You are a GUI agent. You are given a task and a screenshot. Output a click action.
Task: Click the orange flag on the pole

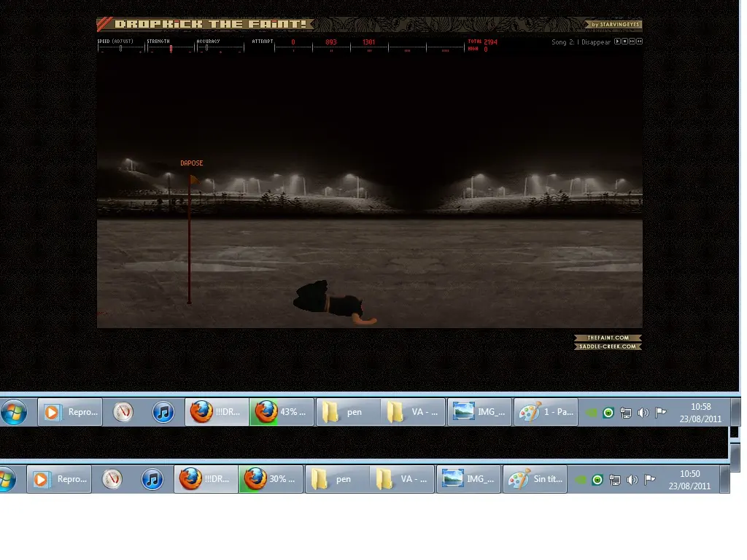point(194,179)
